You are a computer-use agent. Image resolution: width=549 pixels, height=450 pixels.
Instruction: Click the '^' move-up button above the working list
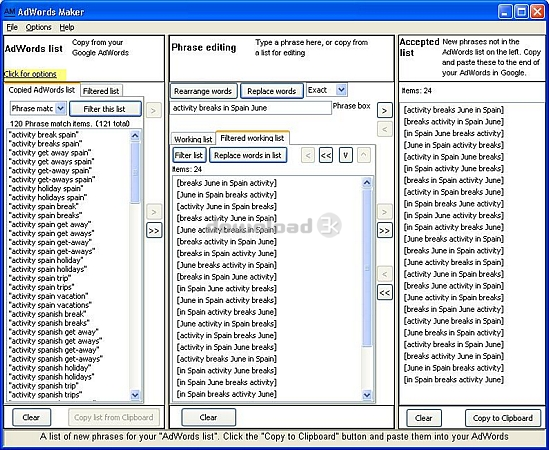[x=364, y=155]
